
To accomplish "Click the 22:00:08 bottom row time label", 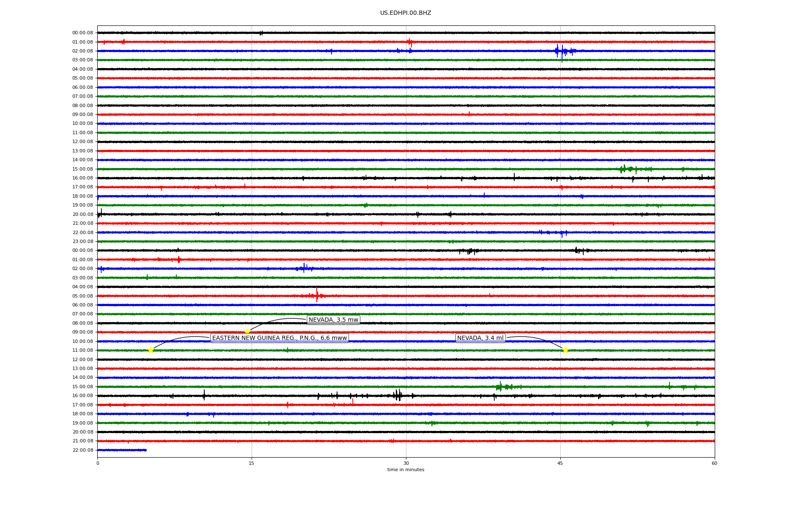I will click(82, 450).
